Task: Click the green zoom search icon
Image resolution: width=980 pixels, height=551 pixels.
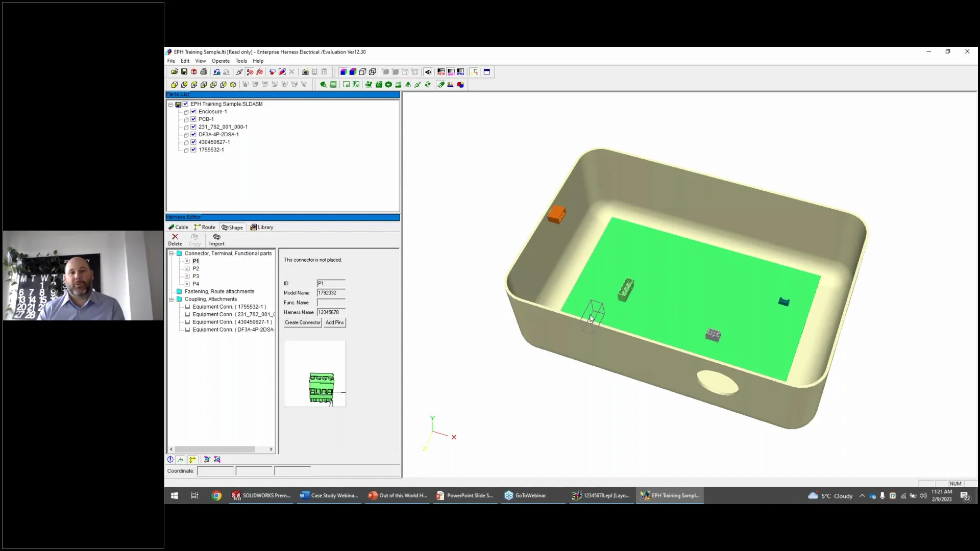Action: click(x=323, y=85)
